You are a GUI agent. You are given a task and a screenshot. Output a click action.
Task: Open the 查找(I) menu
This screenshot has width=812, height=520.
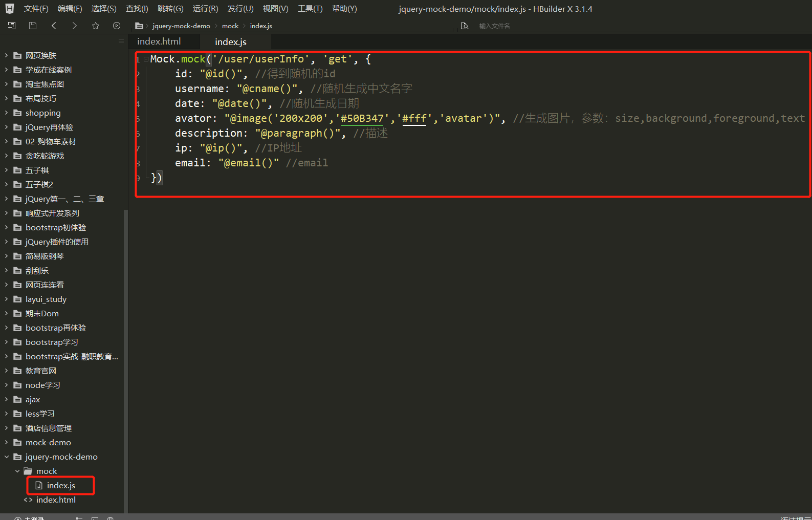pyautogui.click(x=137, y=9)
